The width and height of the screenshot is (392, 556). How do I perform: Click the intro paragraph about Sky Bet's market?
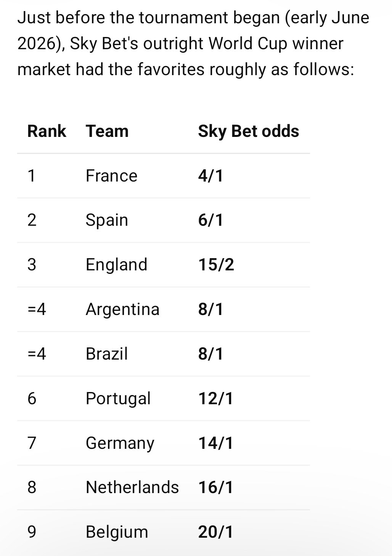tap(193, 43)
